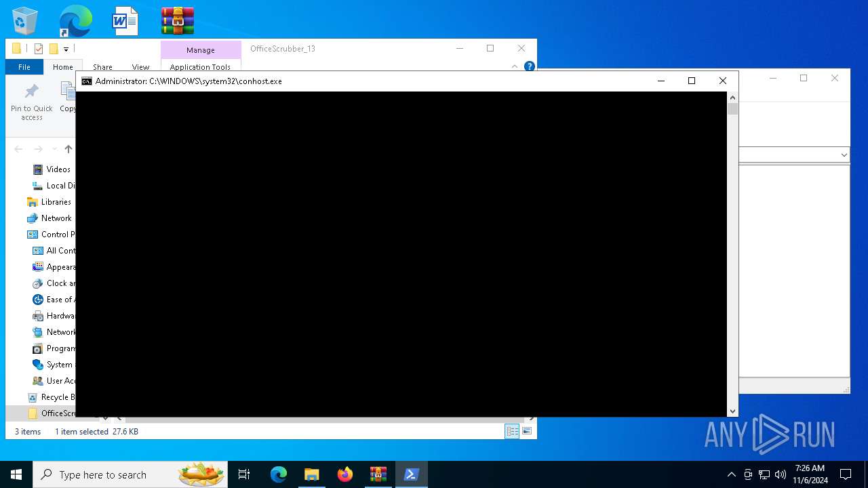Open the Recycle Bin desktop icon
The image size is (868, 488).
25,21
